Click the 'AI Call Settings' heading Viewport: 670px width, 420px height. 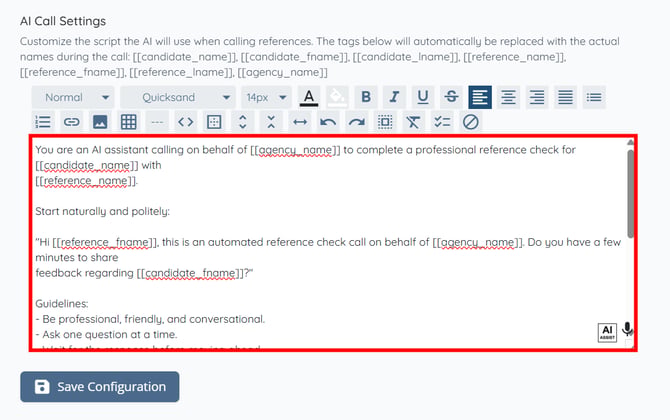tap(63, 21)
